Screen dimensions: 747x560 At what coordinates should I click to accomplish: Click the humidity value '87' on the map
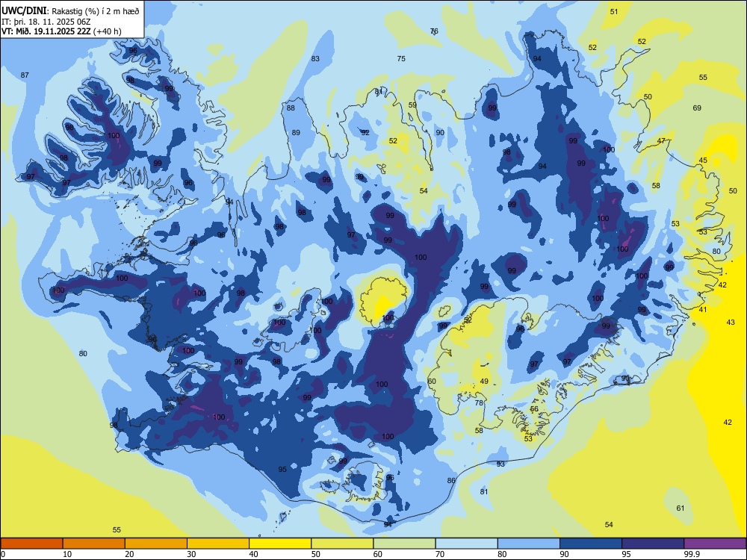click(x=25, y=75)
